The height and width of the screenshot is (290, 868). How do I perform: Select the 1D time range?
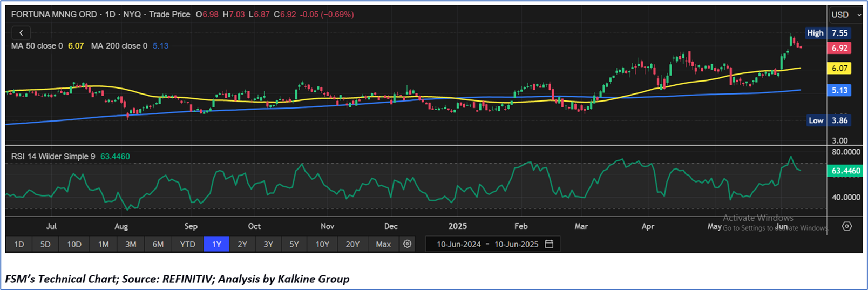point(19,244)
